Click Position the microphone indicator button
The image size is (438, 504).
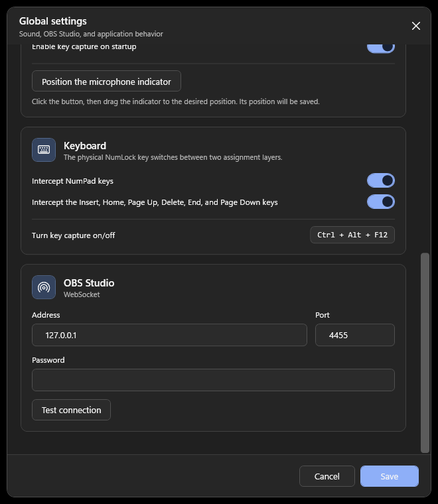pyautogui.click(x=106, y=81)
